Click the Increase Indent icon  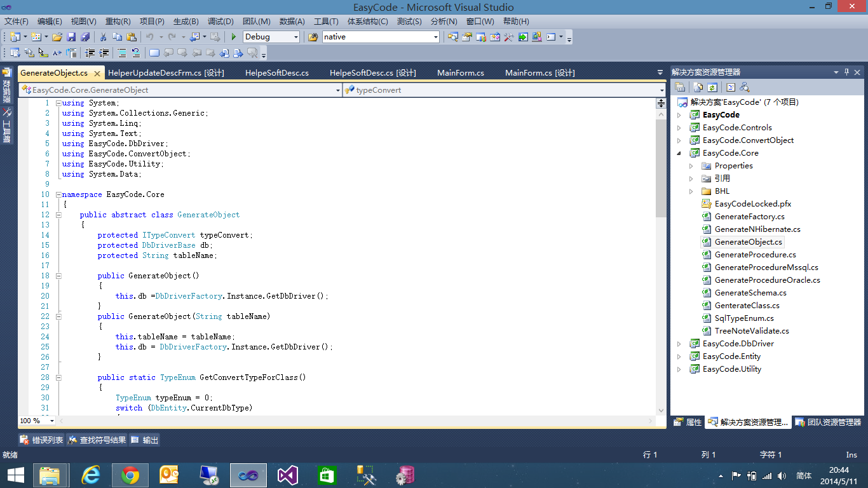(x=104, y=53)
